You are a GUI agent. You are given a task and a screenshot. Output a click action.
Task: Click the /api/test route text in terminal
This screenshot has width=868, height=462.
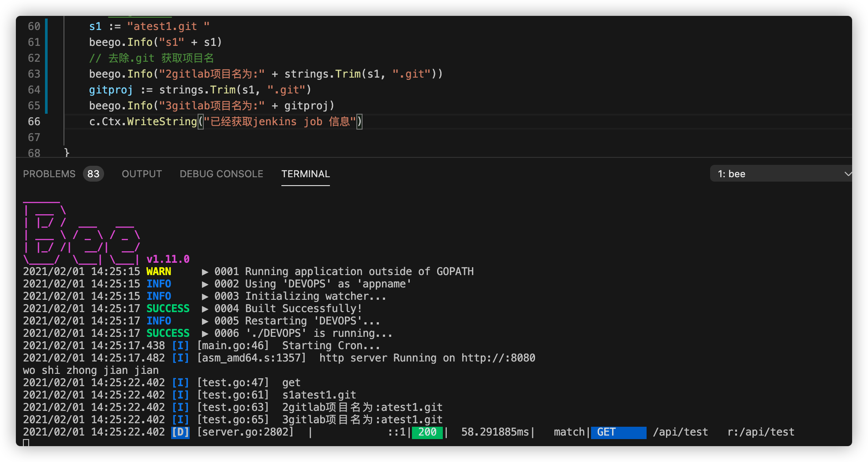point(681,432)
